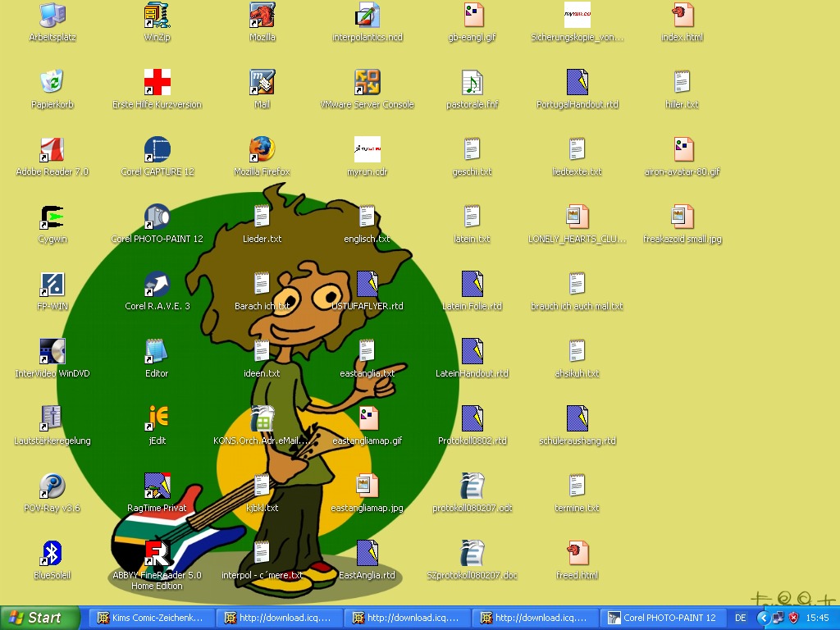840x630 pixels.
Task: Select the Lieder.txt file icon
Action: click(262, 217)
